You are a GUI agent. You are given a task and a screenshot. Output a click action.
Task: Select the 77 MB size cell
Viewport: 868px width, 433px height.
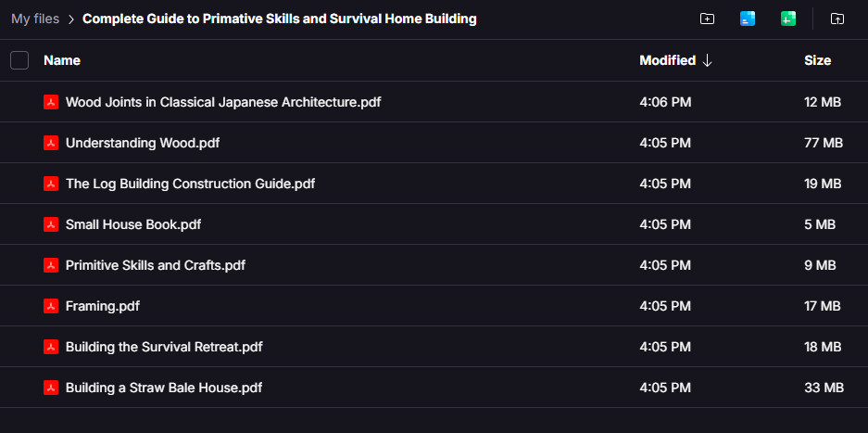tap(823, 143)
